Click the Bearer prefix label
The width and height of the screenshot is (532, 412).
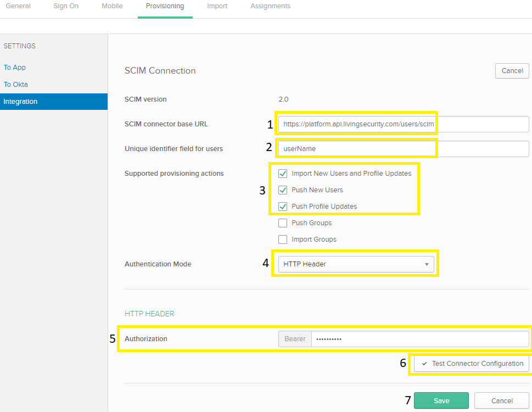click(295, 339)
